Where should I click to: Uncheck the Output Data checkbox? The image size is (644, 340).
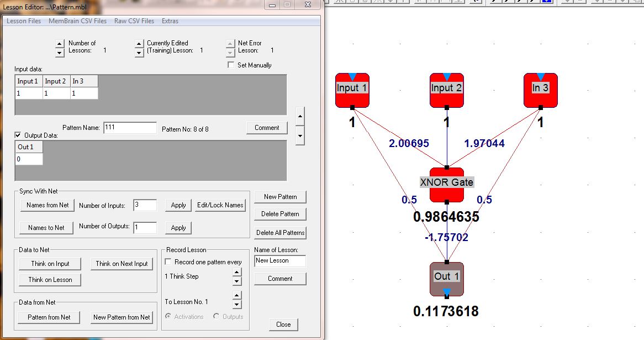pyautogui.click(x=18, y=135)
